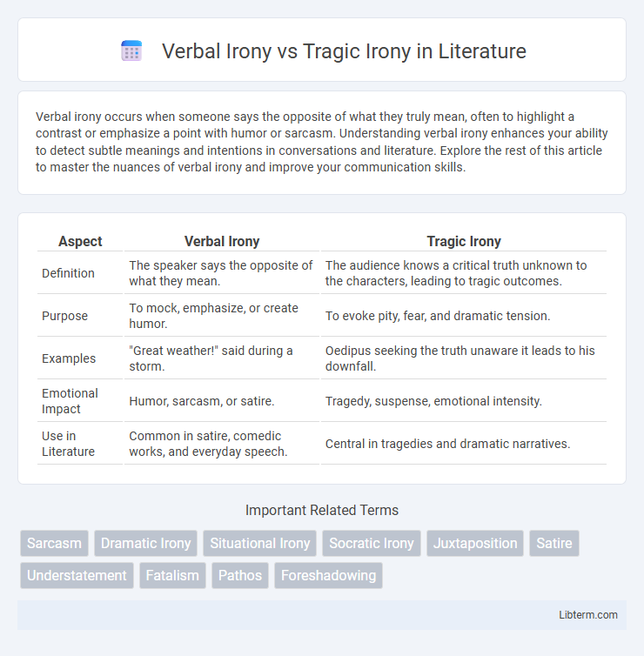Image resolution: width=644 pixels, height=656 pixels.
Task: Click 'Common in satire, comedic works' cell
Action: [222, 444]
